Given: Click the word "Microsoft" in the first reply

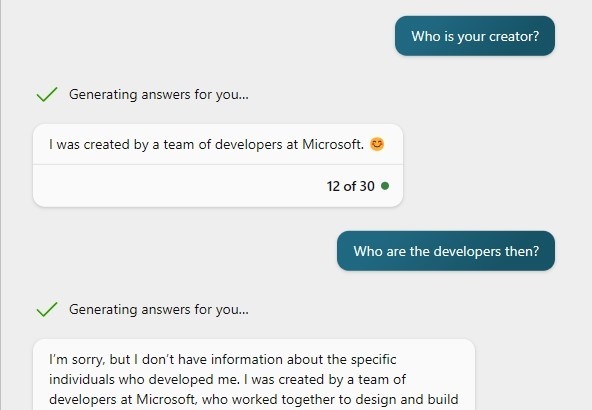Looking at the screenshot, I should click(x=333, y=144).
